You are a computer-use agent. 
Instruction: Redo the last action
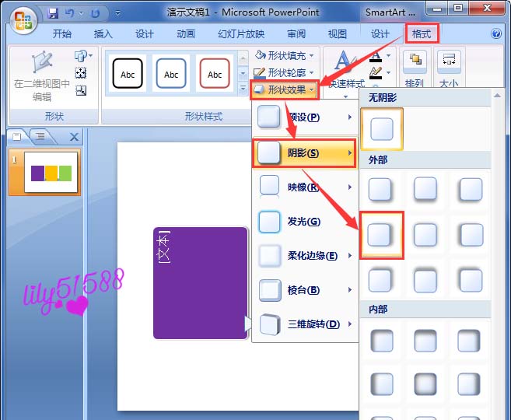tap(95, 13)
